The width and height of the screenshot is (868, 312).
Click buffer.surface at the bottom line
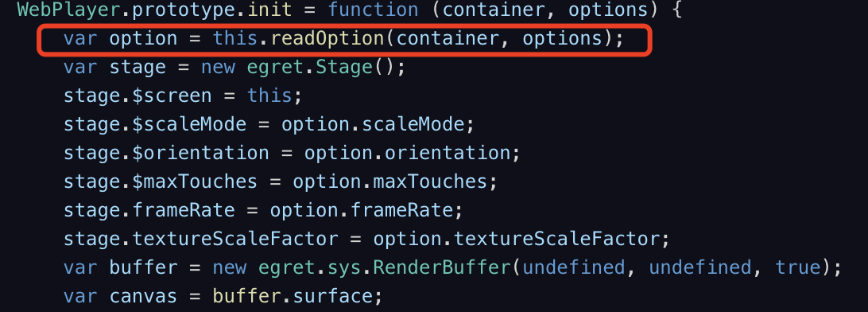pos(293,297)
